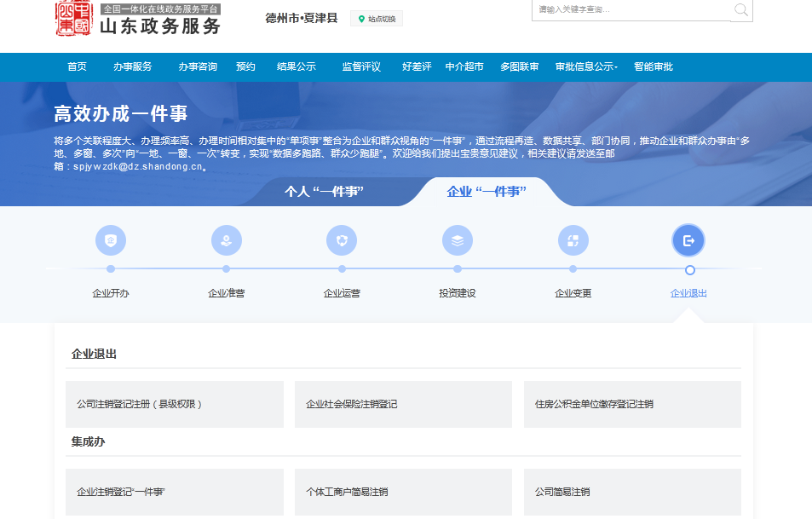
Task: Open the 首页 menu item
Action: click(78, 66)
